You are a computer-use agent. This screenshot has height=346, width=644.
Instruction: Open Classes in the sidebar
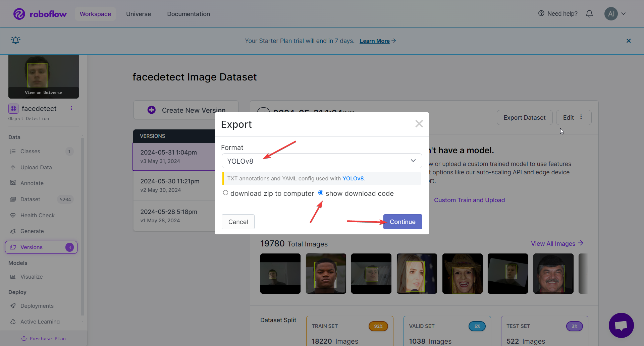pyautogui.click(x=41, y=152)
